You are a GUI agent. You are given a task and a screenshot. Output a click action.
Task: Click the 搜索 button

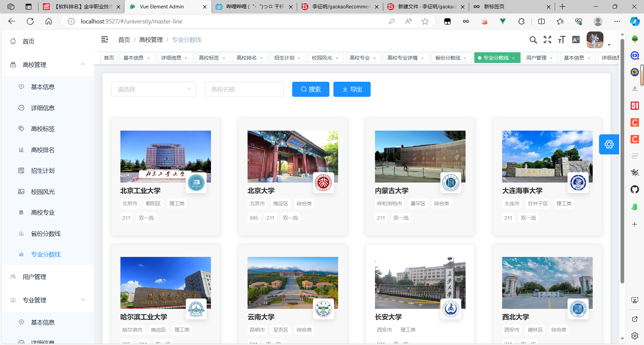click(x=311, y=89)
